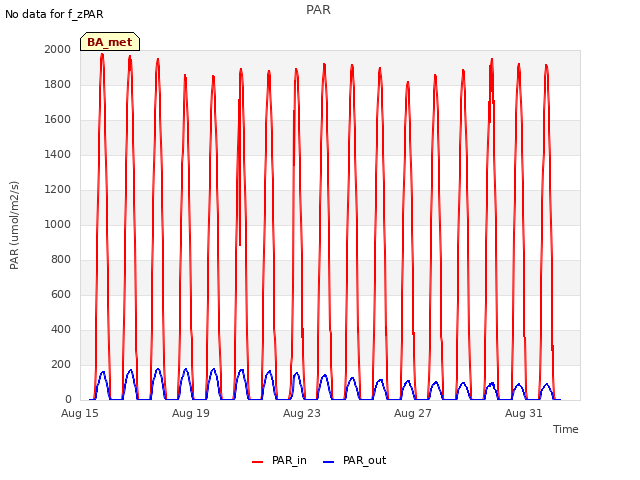The width and height of the screenshot is (640, 480).
Task: Click the 'Aug 31' x-axis label
Action: 524,413
